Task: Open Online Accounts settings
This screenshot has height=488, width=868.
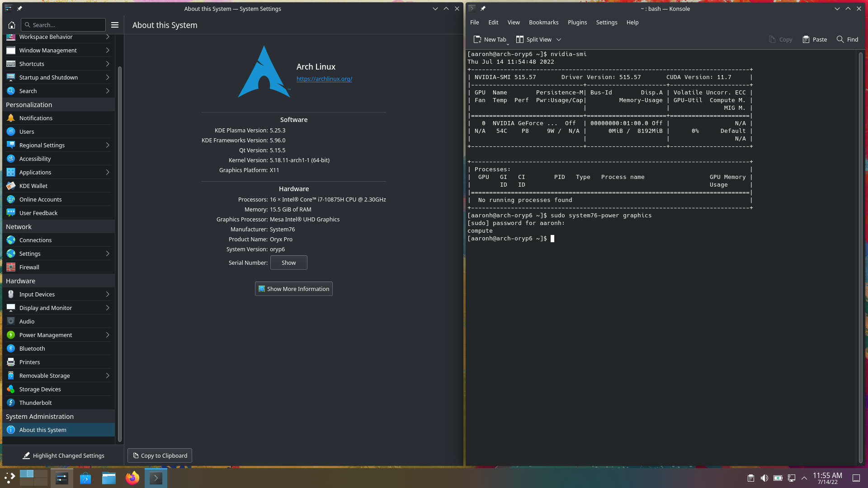Action: (59, 199)
